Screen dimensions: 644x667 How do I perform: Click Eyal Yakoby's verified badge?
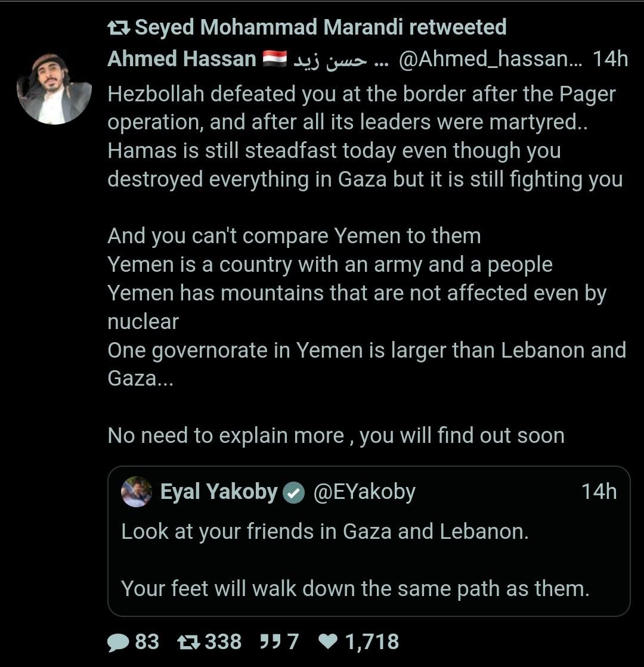293,492
